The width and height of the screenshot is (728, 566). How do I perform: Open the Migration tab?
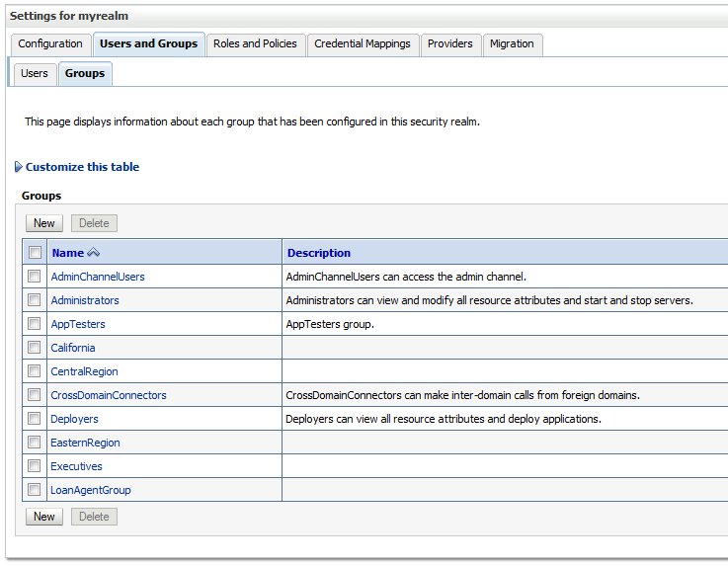512,43
